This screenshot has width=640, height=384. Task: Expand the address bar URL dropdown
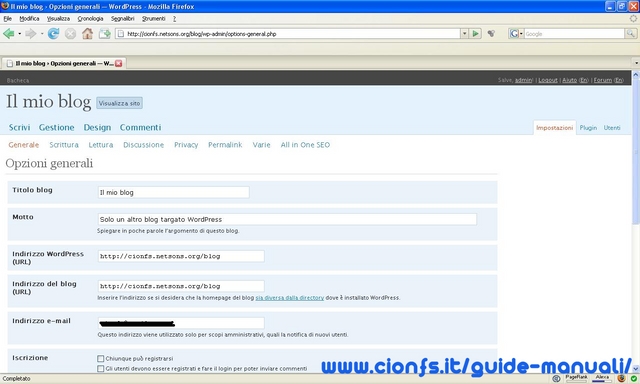(464, 33)
